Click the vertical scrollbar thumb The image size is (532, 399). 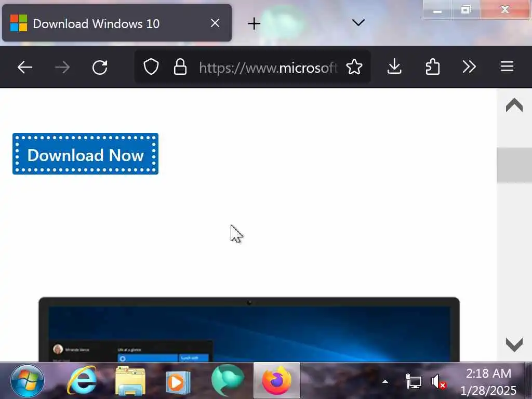[x=514, y=165]
